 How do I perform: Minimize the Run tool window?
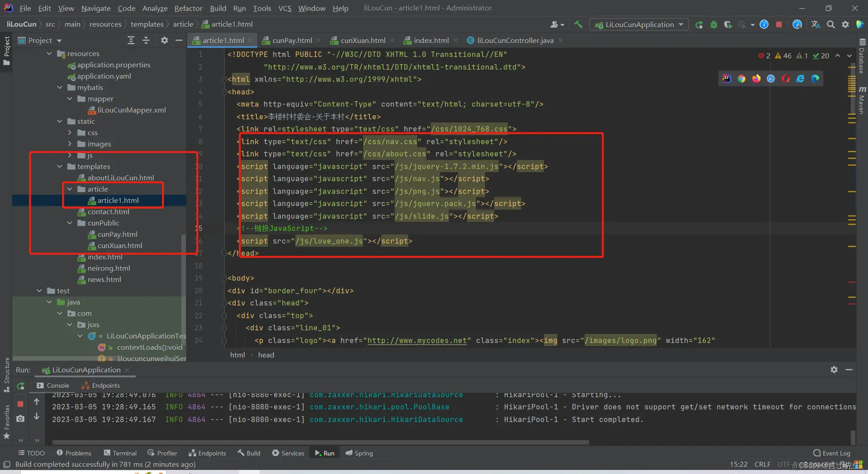[849, 370]
